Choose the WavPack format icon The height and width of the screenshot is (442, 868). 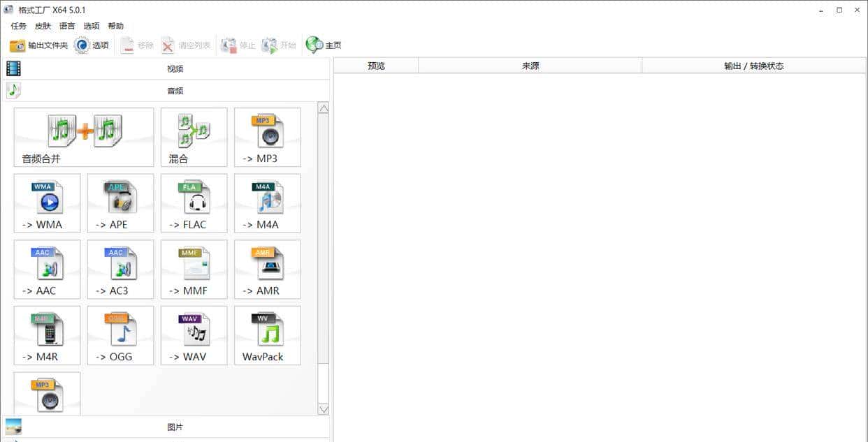click(267, 335)
